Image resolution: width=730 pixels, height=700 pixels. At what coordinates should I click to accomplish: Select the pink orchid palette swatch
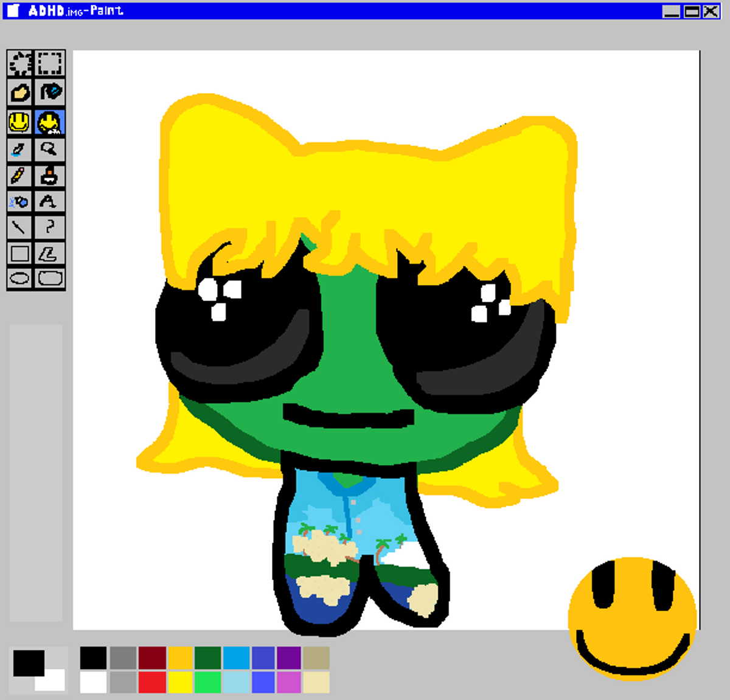(289, 682)
